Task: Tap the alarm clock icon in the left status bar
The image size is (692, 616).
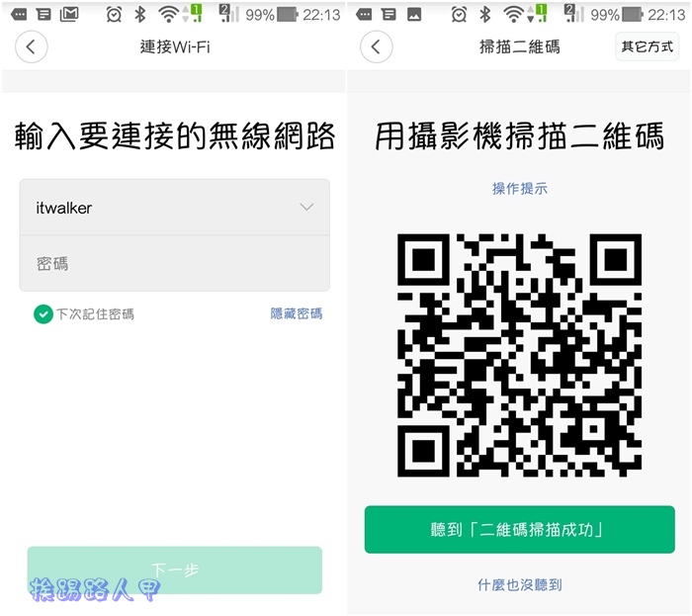Action: (114, 15)
